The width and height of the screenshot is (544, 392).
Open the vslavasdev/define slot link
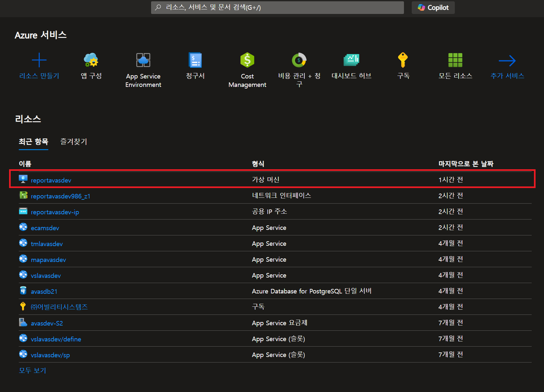[x=56, y=339]
